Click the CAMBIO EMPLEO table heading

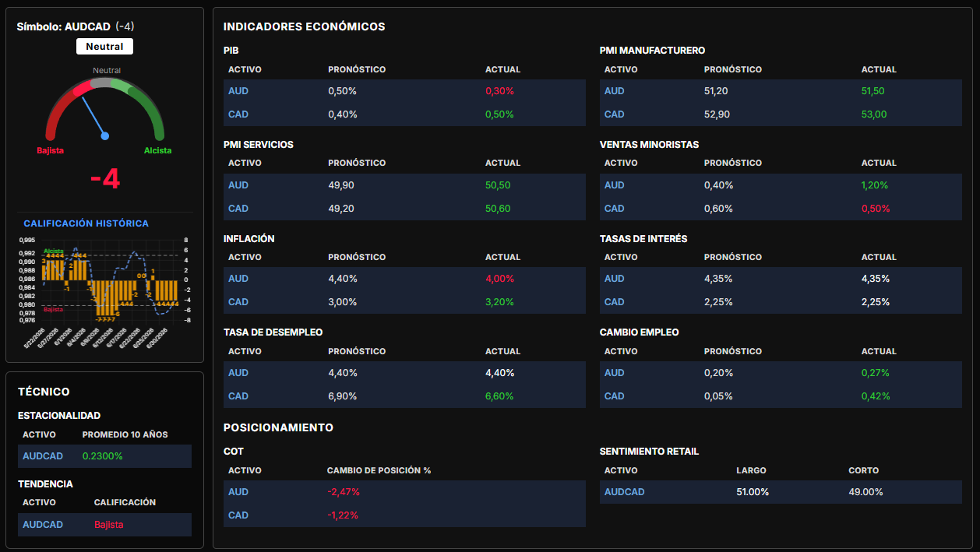click(x=640, y=332)
